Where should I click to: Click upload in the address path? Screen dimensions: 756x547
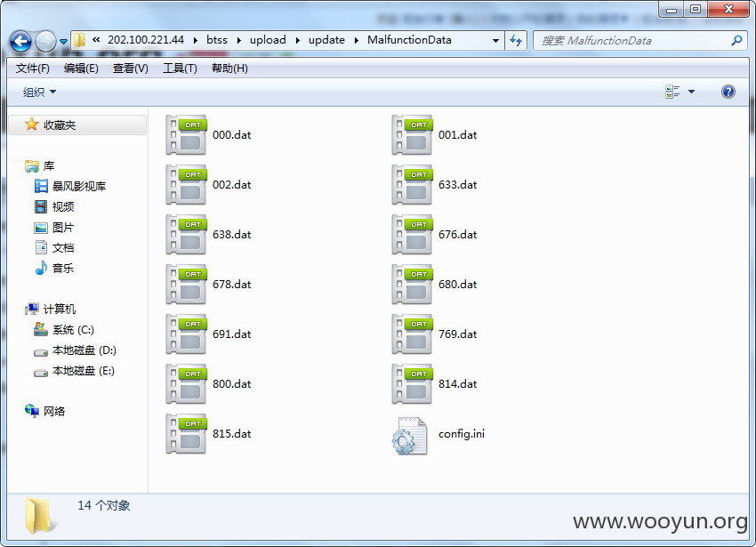coord(268,40)
